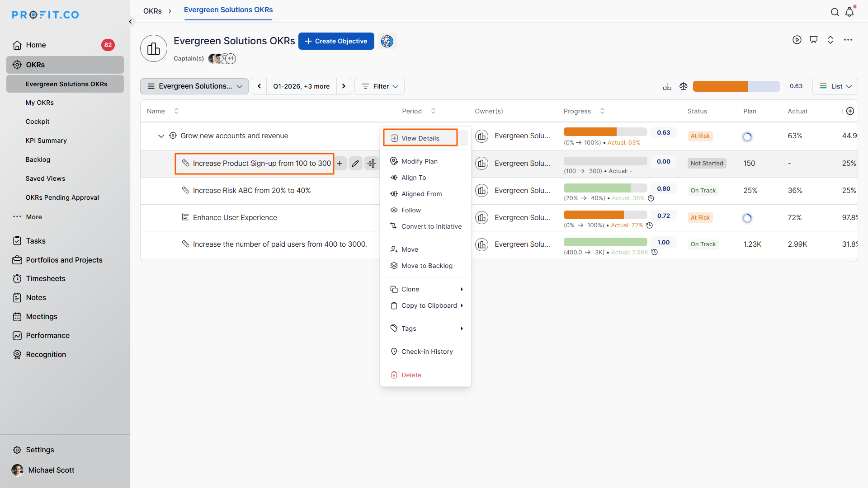This screenshot has width=868, height=488.
Task: Open KPI Summary in the sidebar
Action: click(46, 141)
